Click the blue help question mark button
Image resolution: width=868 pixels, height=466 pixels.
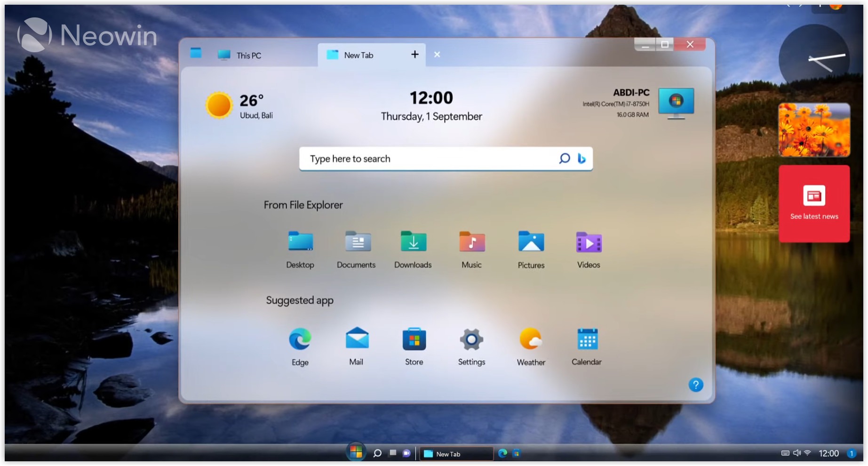(696, 385)
